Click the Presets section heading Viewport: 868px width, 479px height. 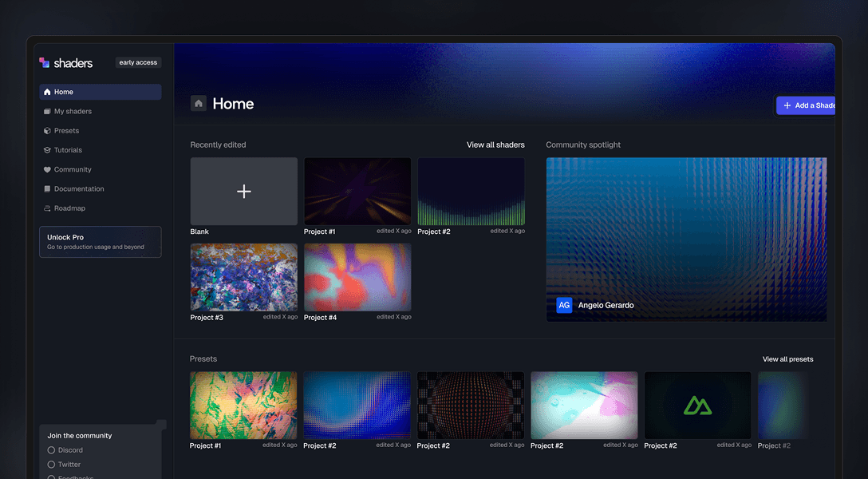[203, 359]
